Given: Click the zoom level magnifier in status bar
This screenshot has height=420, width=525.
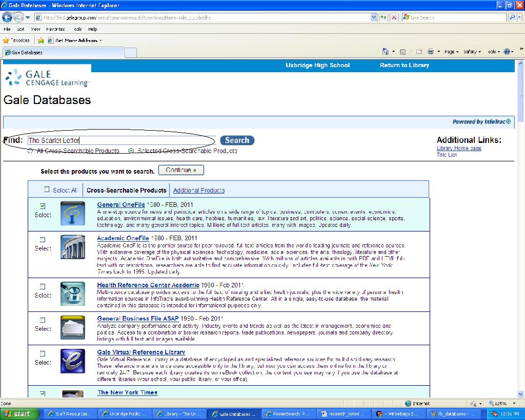Looking at the screenshot, I should coord(491,404).
